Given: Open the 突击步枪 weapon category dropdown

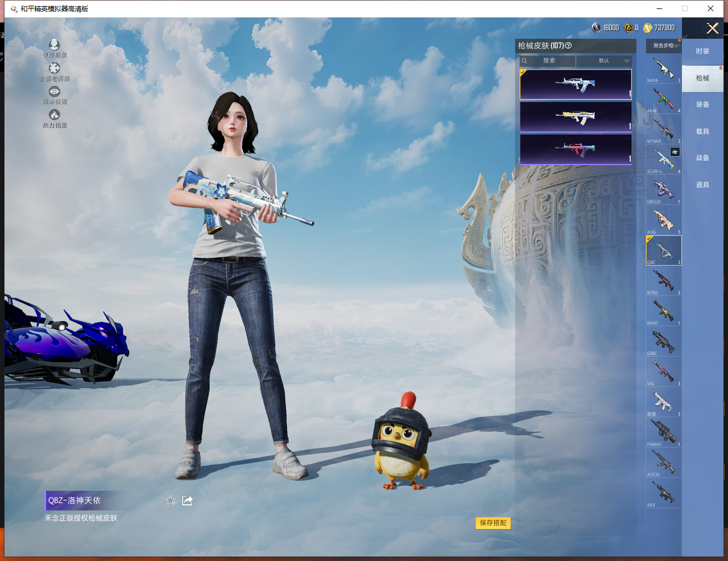Looking at the screenshot, I should (x=663, y=45).
